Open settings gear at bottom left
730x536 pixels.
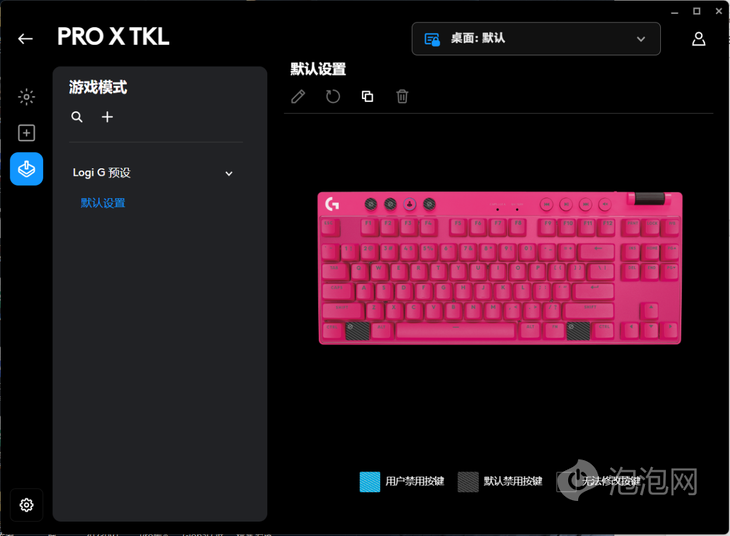pos(27,505)
